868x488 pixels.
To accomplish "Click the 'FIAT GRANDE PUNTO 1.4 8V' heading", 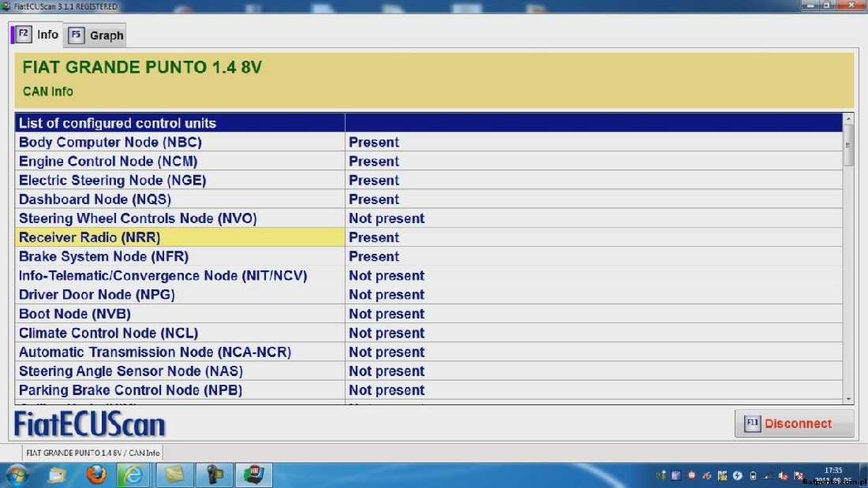I will pyautogui.click(x=142, y=68).
